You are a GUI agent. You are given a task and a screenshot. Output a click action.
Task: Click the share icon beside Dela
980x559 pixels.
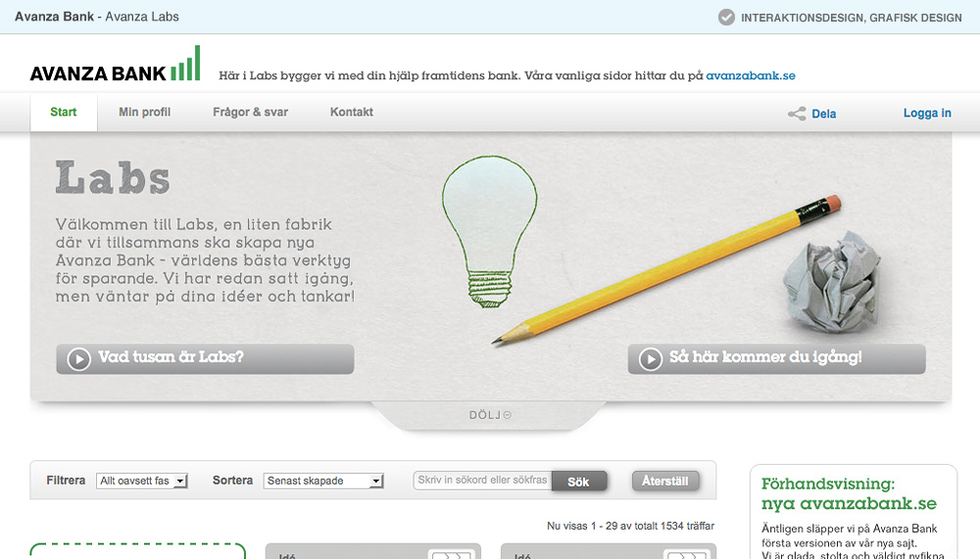(x=797, y=114)
